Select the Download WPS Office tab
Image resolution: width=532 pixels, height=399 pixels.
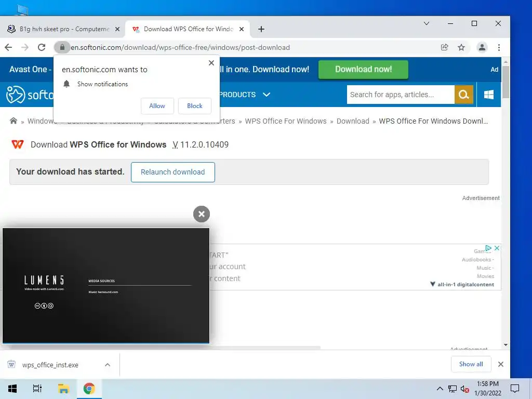(x=188, y=29)
